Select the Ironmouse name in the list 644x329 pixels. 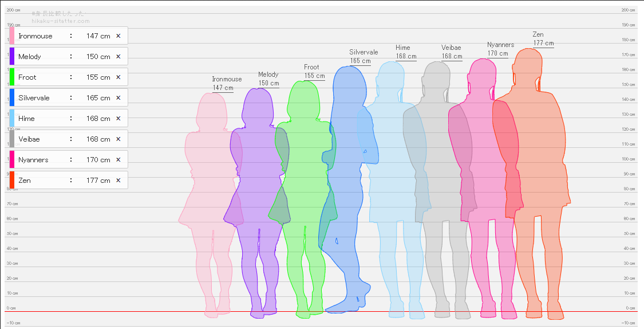click(35, 36)
